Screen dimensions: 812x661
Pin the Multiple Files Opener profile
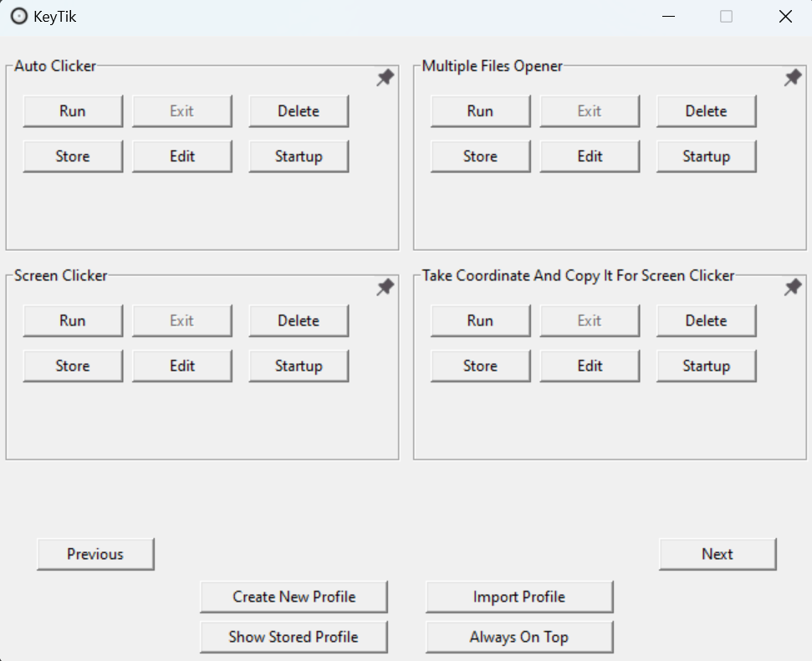click(793, 78)
